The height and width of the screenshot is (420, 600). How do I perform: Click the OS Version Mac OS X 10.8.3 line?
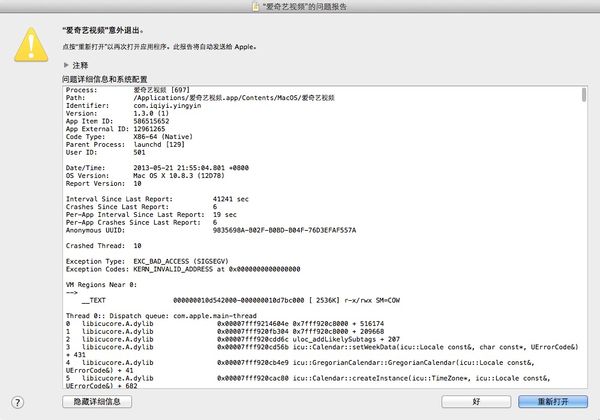[145, 176]
